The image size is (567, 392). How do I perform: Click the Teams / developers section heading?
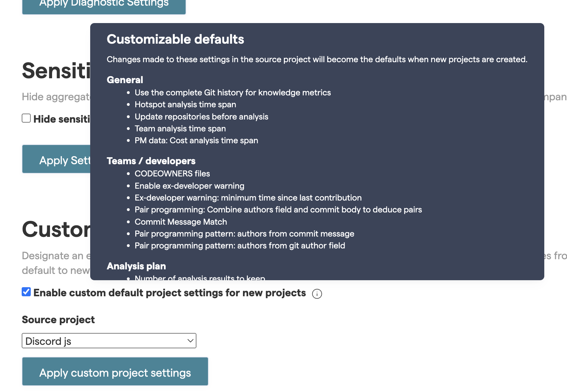click(151, 161)
